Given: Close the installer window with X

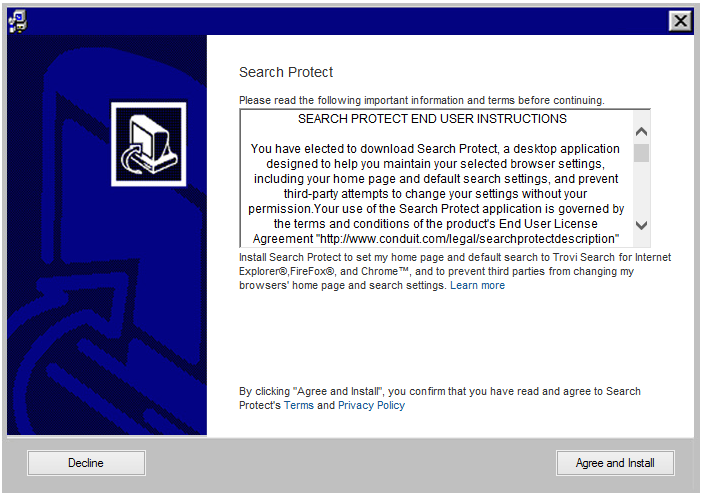Looking at the screenshot, I should coord(680,21).
